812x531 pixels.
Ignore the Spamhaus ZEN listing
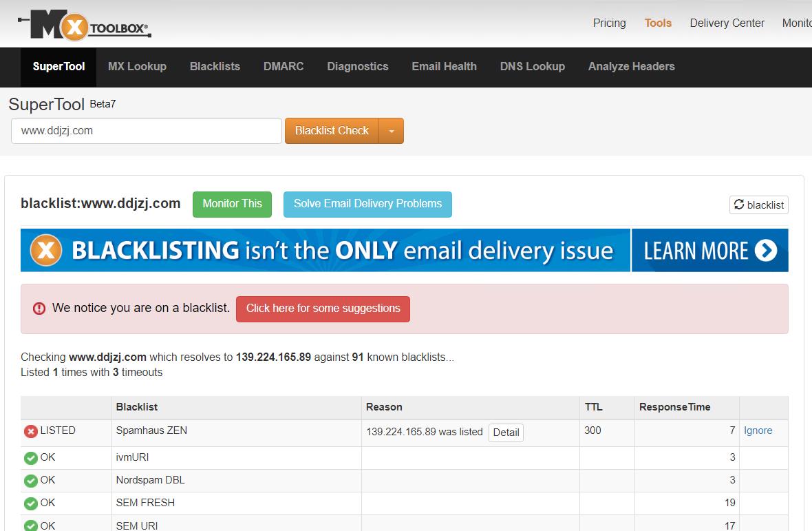[758, 430]
